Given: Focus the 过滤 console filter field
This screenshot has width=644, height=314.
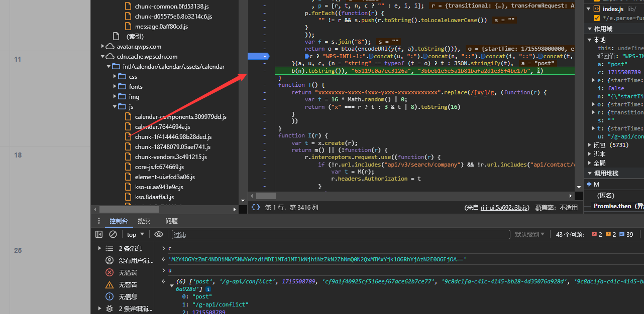Looking at the screenshot, I should pos(341,234).
